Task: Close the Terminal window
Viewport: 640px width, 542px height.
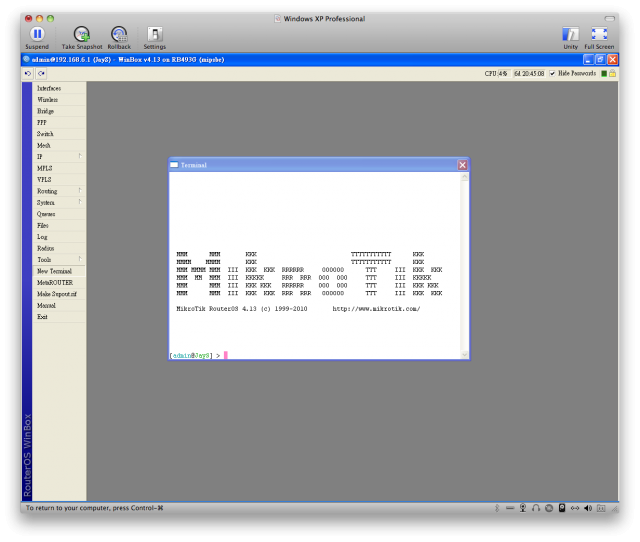Action: coord(462,165)
